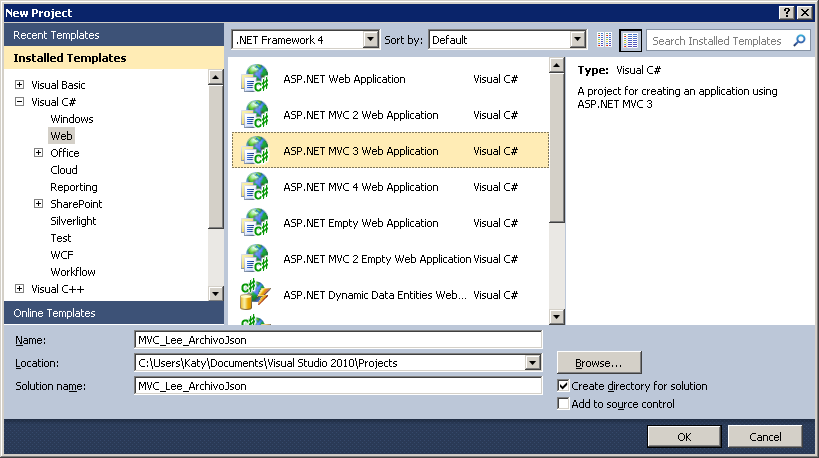Select the Cloud category
The width and height of the screenshot is (819, 458).
pos(64,170)
